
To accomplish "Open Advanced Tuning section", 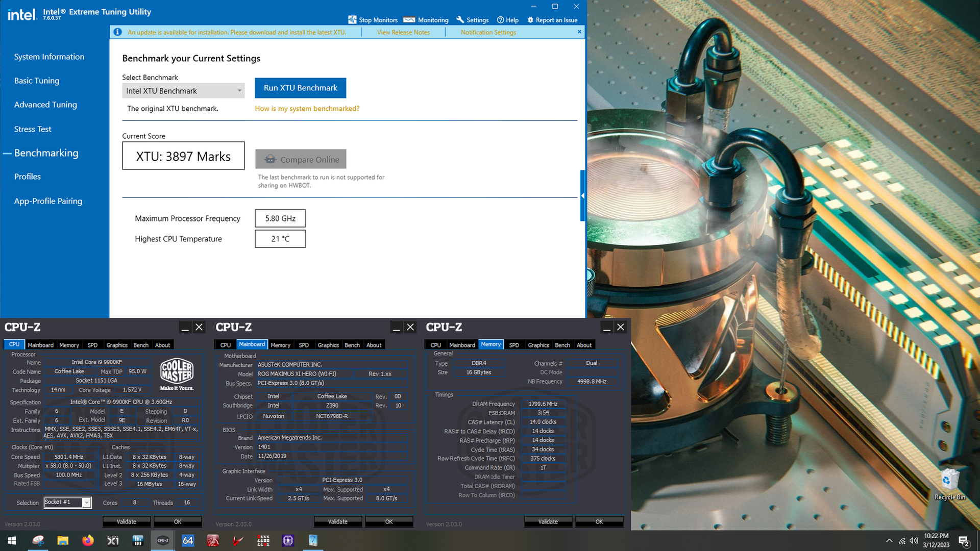I will tap(45, 105).
